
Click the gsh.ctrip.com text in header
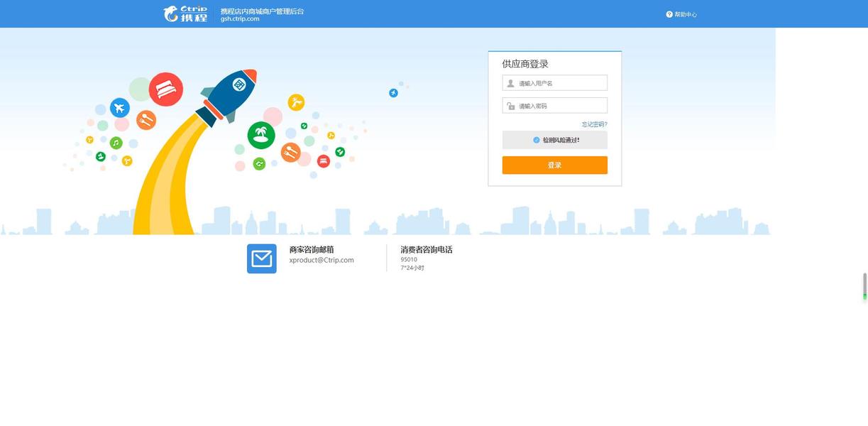tap(240, 19)
